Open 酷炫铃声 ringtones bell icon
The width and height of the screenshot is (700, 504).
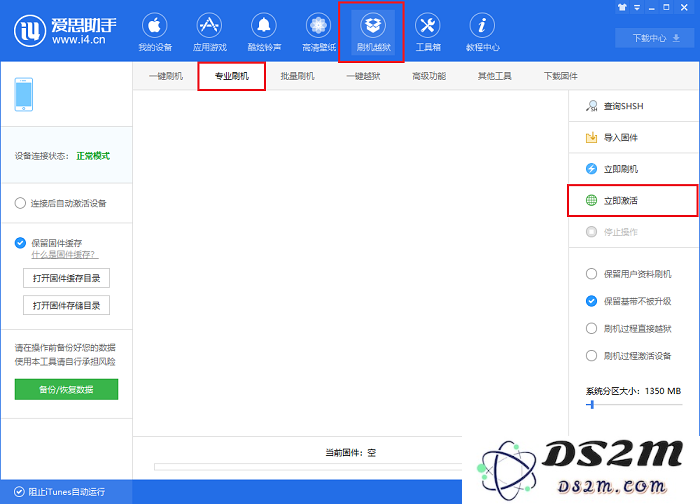click(264, 25)
